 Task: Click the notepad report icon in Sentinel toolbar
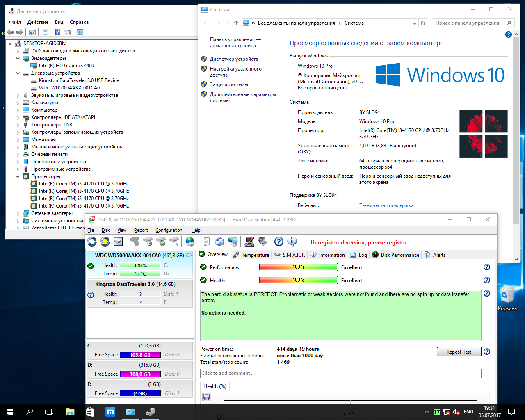[207, 242]
